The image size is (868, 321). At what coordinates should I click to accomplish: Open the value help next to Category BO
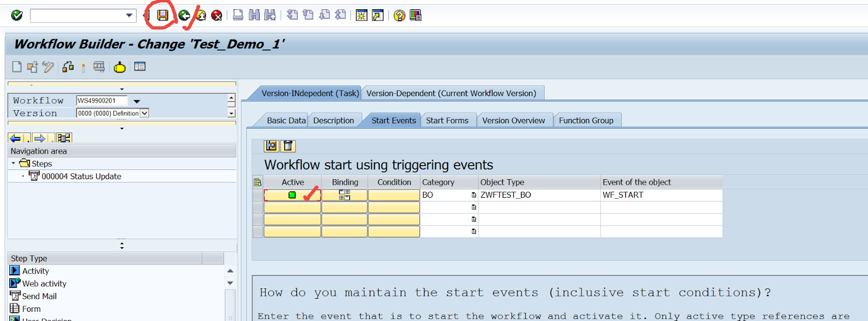pos(474,195)
